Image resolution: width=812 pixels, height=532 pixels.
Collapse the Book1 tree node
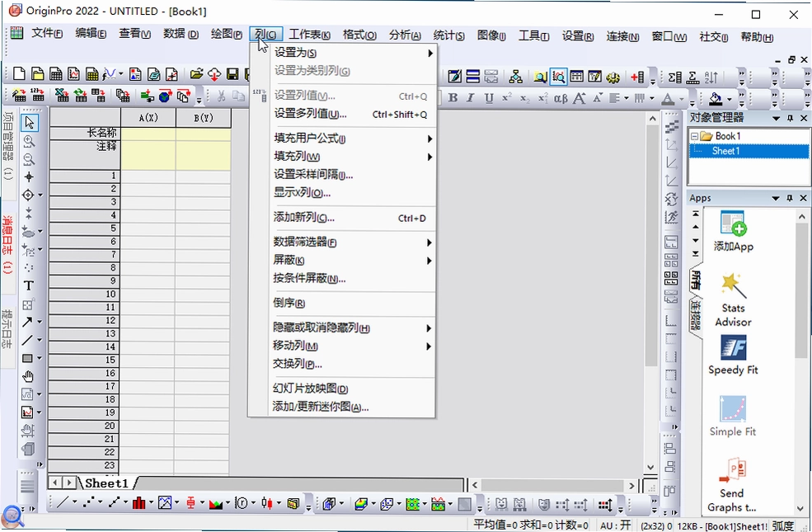click(694, 136)
